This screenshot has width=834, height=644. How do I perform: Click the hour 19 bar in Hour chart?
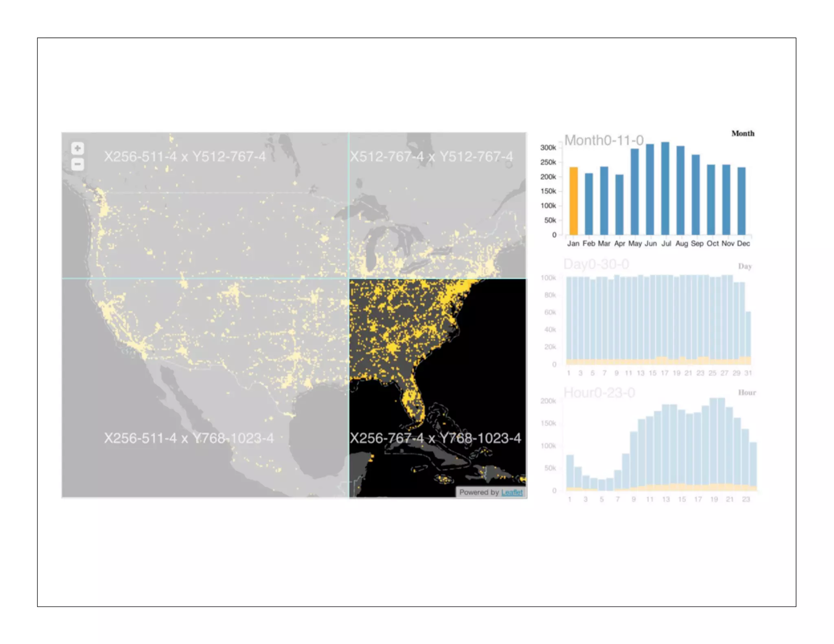tap(713, 444)
